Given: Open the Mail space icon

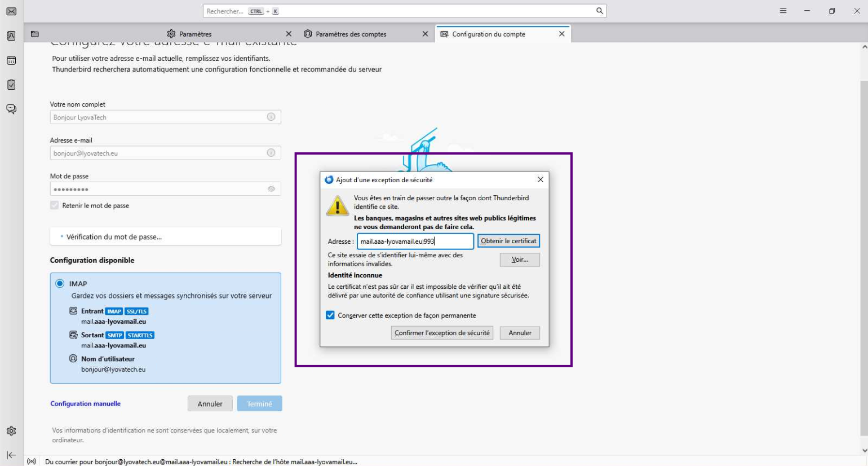Looking at the screenshot, I should [11, 11].
